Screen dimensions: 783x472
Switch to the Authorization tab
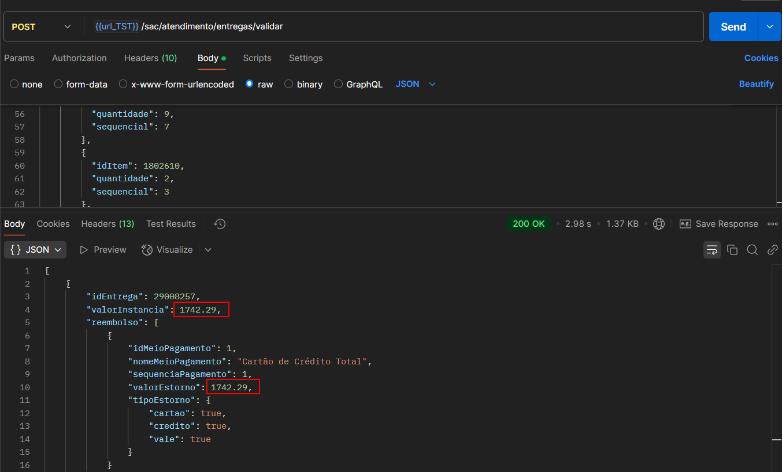(x=79, y=58)
